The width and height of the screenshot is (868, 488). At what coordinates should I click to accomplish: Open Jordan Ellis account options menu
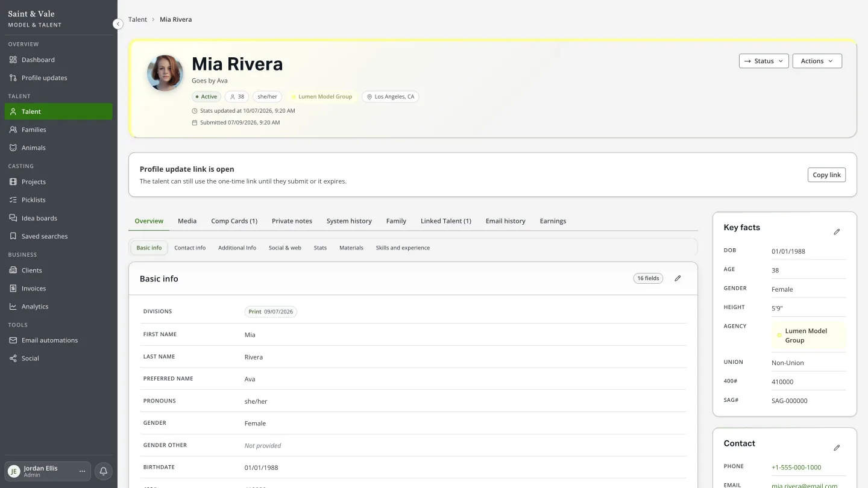click(83, 471)
